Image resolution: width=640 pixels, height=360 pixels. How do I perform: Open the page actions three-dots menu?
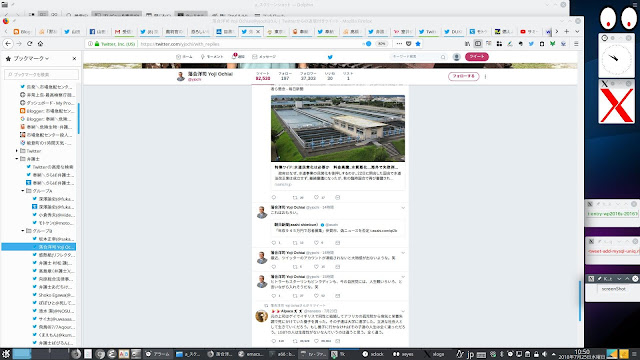coord(399,44)
